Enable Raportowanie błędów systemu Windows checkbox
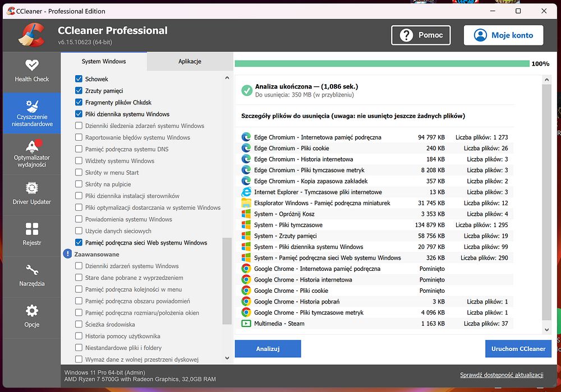561x392 pixels. pyautogui.click(x=79, y=137)
